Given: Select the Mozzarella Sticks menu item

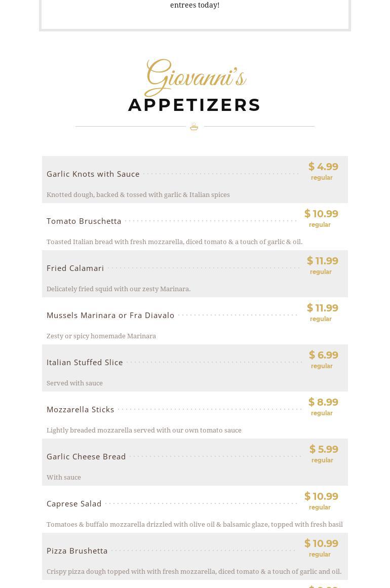Looking at the screenshot, I should 81,409.
